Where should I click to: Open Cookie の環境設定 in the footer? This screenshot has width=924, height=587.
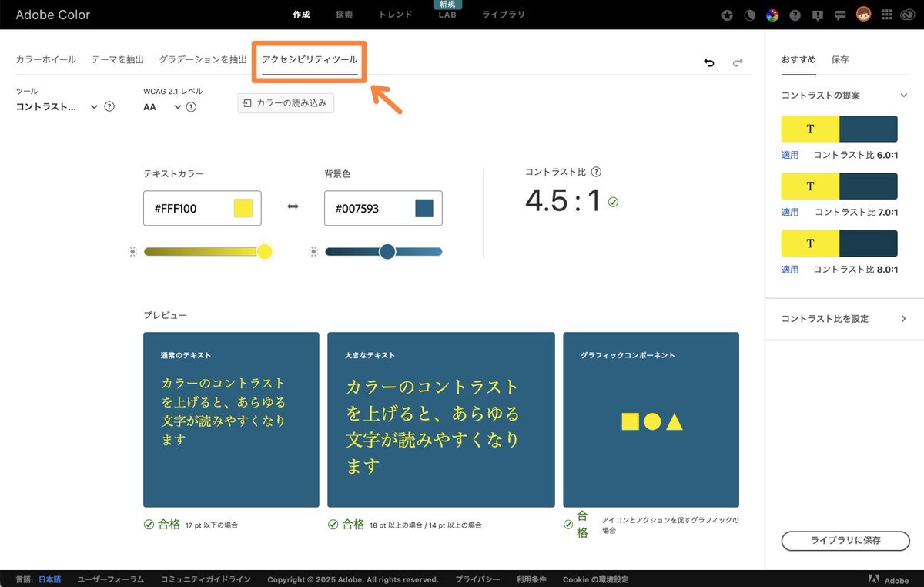tap(596, 579)
